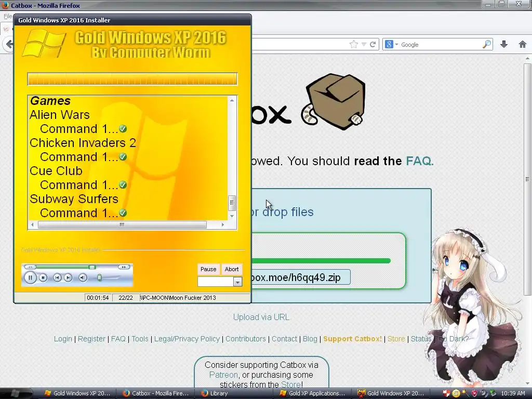Click the elapsed time 00:01:54 in status bar
The image size is (532, 399).
98,298
